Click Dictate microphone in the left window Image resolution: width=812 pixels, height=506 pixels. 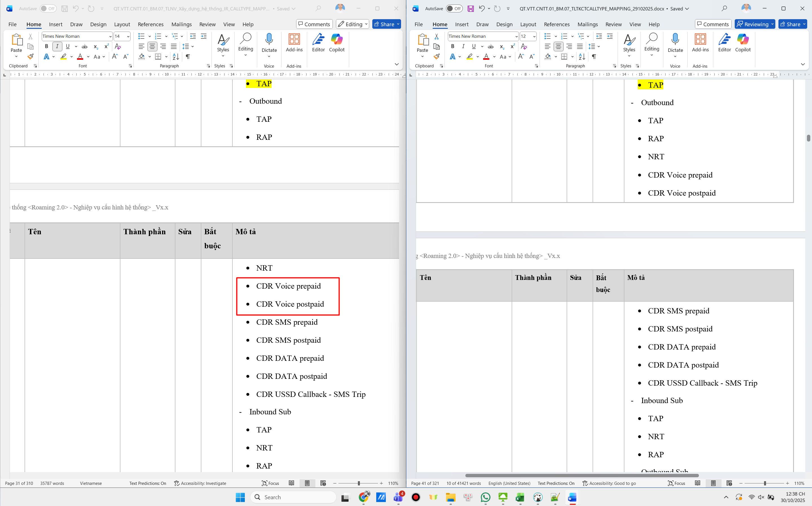click(269, 40)
